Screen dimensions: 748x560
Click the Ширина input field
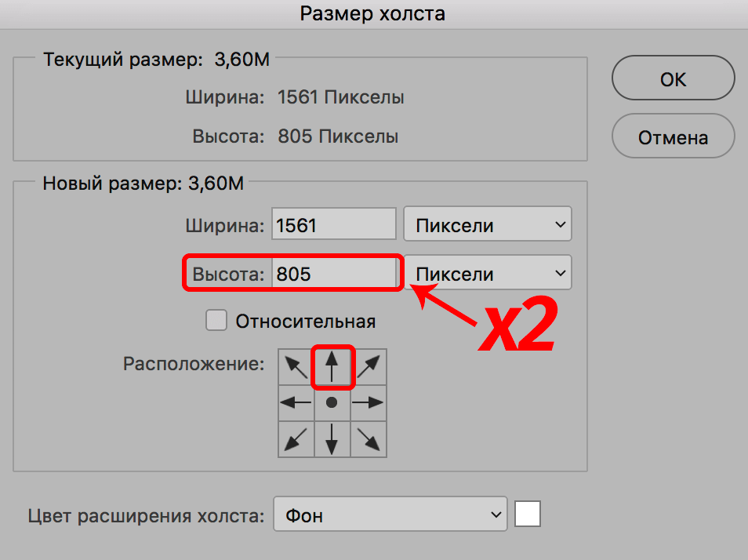click(334, 225)
